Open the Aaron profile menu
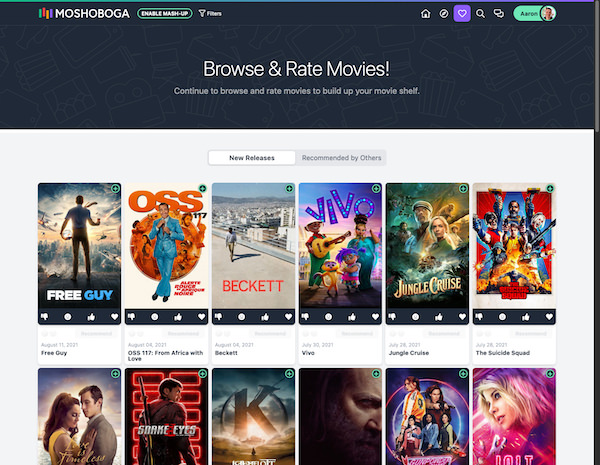Viewport: 600px width, 465px height. pyautogui.click(x=535, y=14)
